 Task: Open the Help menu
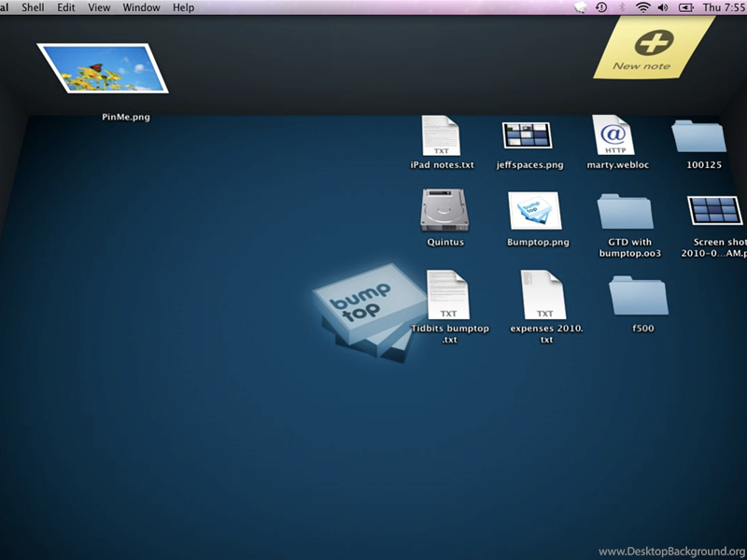point(183,7)
